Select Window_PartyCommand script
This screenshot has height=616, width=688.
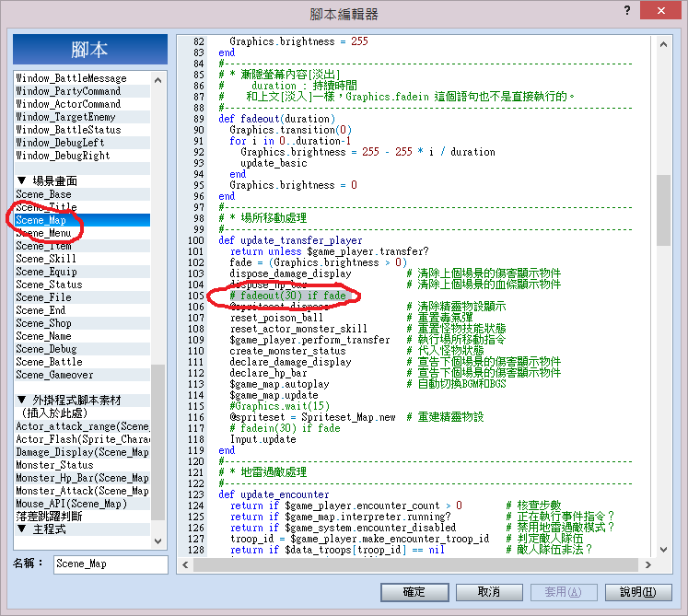pyautogui.click(x=83, y=91)
